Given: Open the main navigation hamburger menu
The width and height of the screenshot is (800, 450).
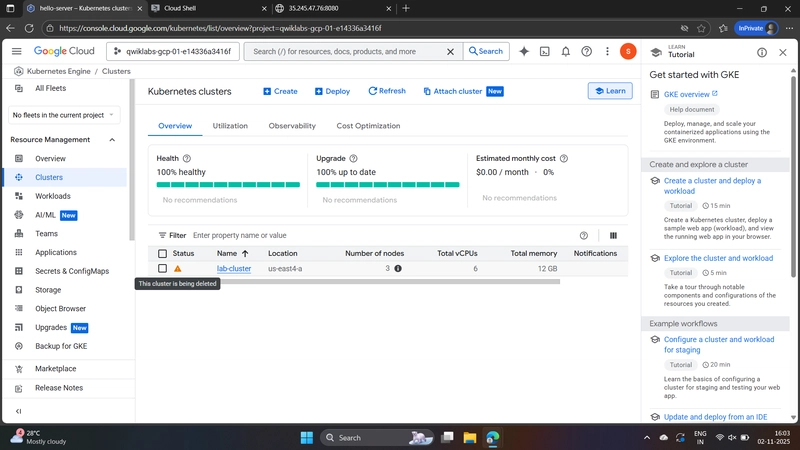Looking at the screenshot, I should click(17, 51).
